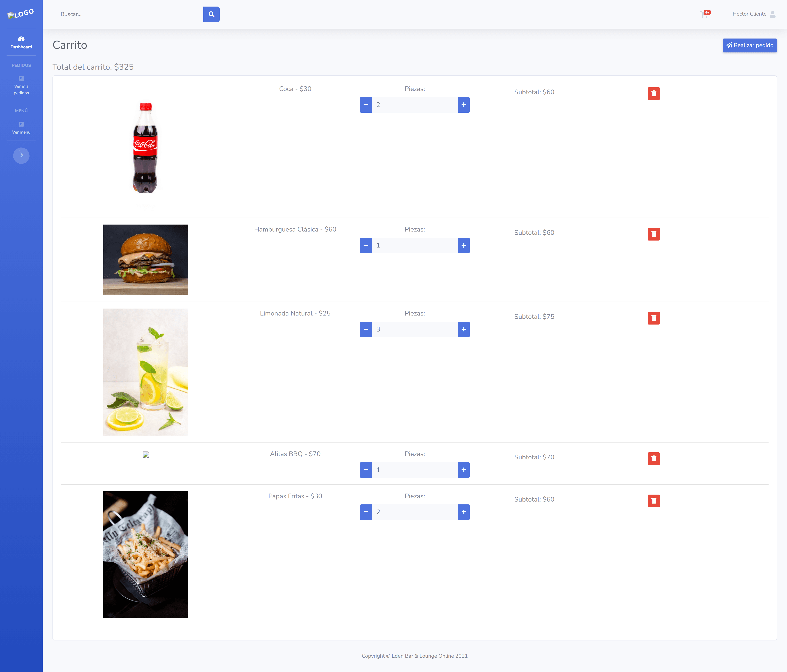Click 'Hamburguesa Clásica - $60' product name
This screenshot has height=672, width=787.
(295, 229)
